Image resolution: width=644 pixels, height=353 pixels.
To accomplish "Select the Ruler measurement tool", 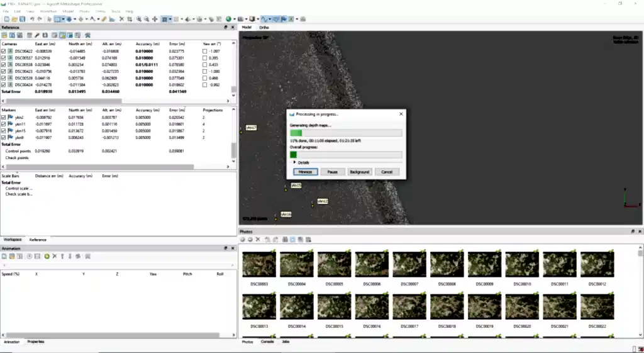I will [104, 20].
